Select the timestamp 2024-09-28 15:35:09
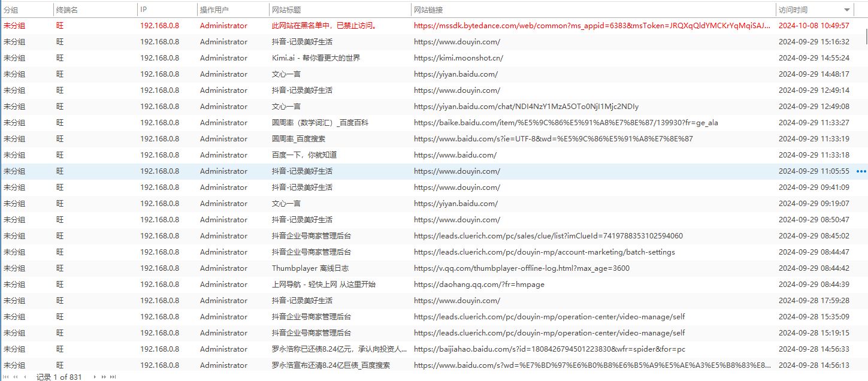Image resolution: width=868 pixels, height=381 pixels. coord(813,317)
